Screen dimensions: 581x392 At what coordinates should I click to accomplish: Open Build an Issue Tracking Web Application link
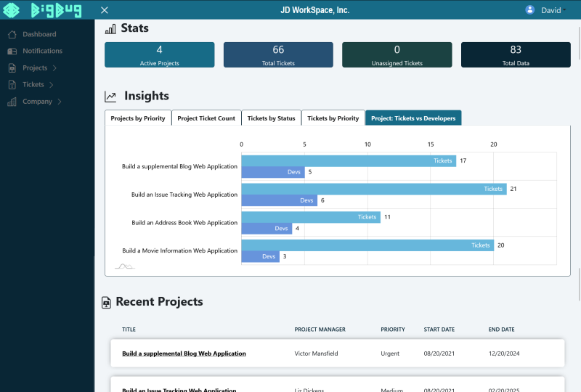tap(179, 389)
